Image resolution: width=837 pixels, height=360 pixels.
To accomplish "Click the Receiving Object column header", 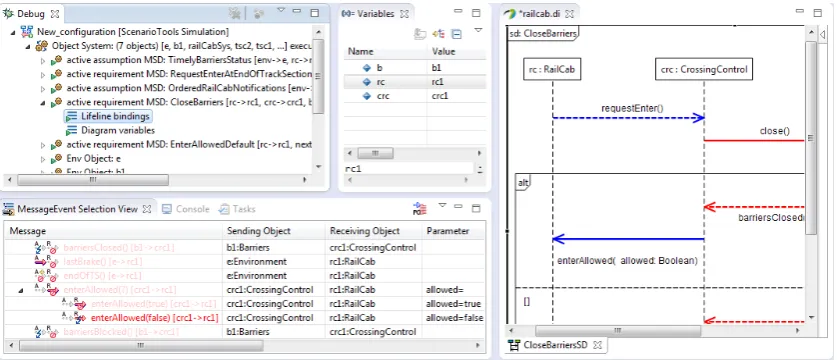I will tap(374, 231).
